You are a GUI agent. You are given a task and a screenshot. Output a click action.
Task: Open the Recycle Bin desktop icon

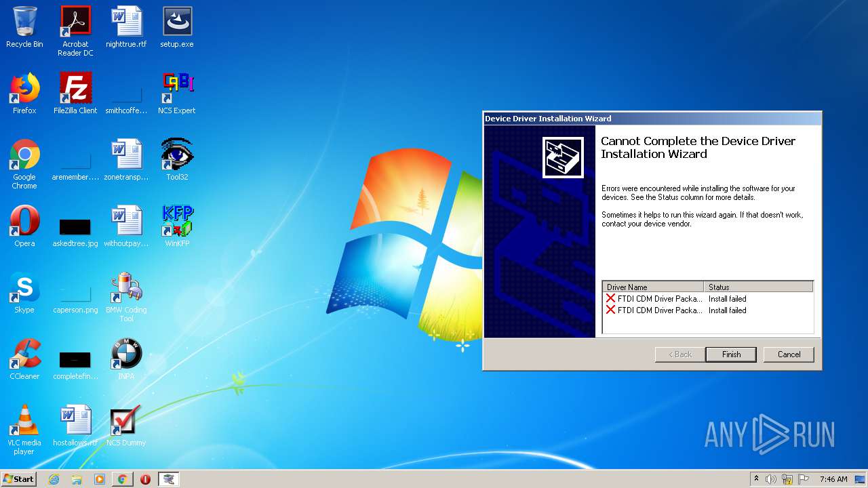(x=24, y=27)
